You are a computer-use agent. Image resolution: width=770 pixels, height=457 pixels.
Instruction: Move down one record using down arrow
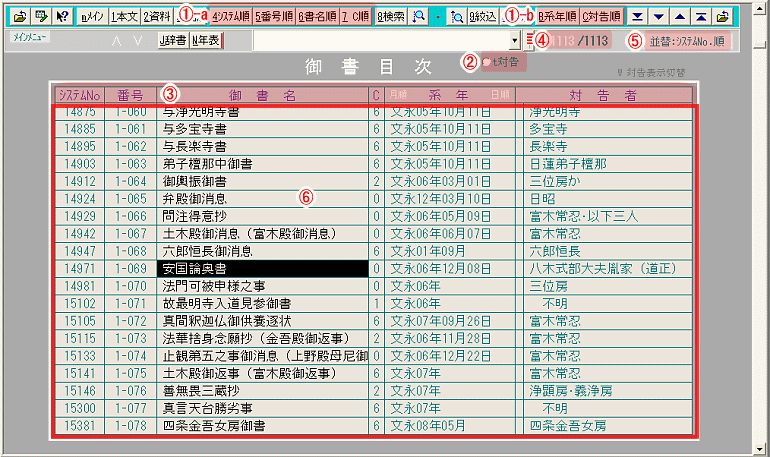[x=659, y=17]
